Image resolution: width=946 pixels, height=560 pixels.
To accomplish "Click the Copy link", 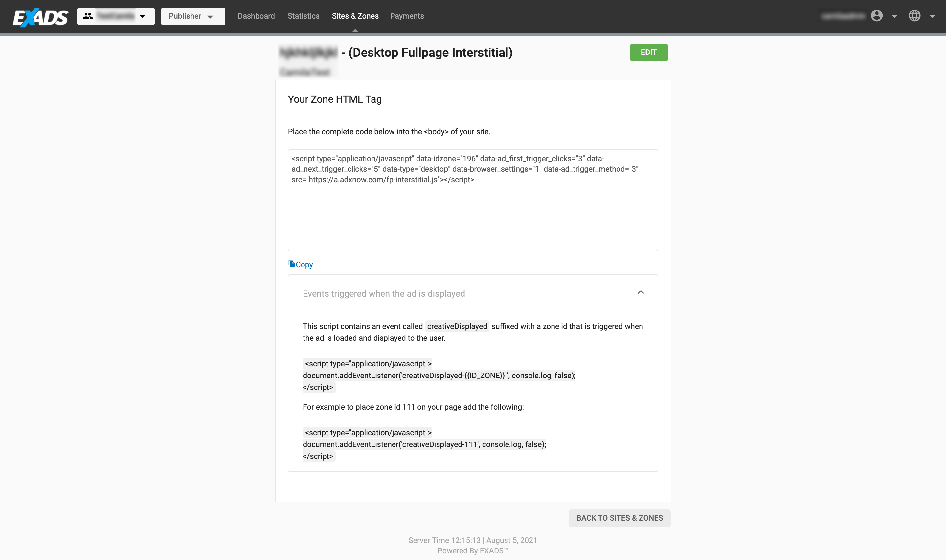I will click(x=304, y=265).
